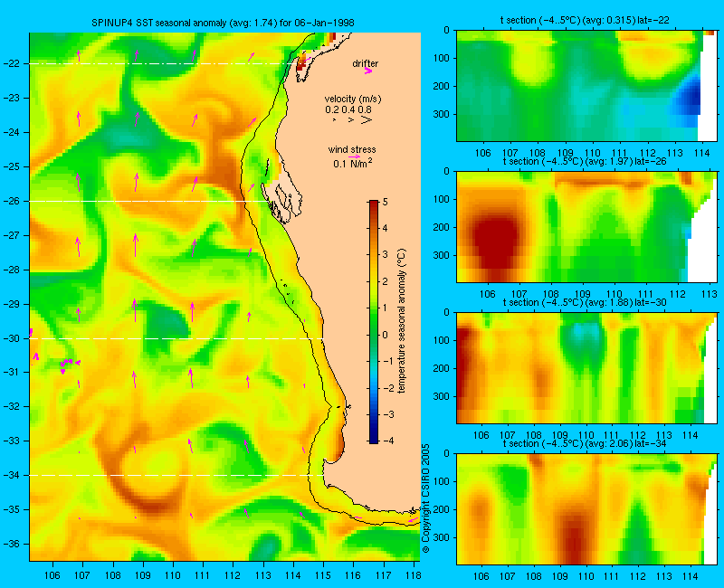Click the pink drifter arrow legend marker

[x=368, y=71]
